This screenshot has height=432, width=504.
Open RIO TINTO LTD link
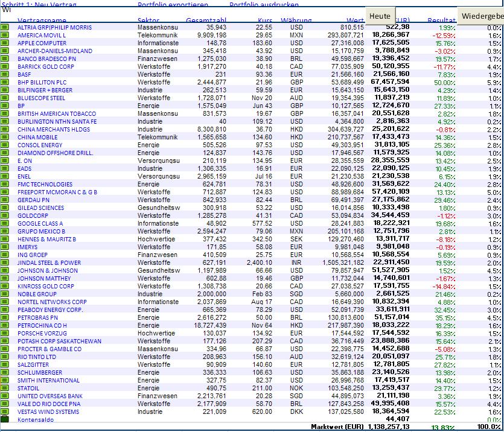click(37, 357)
